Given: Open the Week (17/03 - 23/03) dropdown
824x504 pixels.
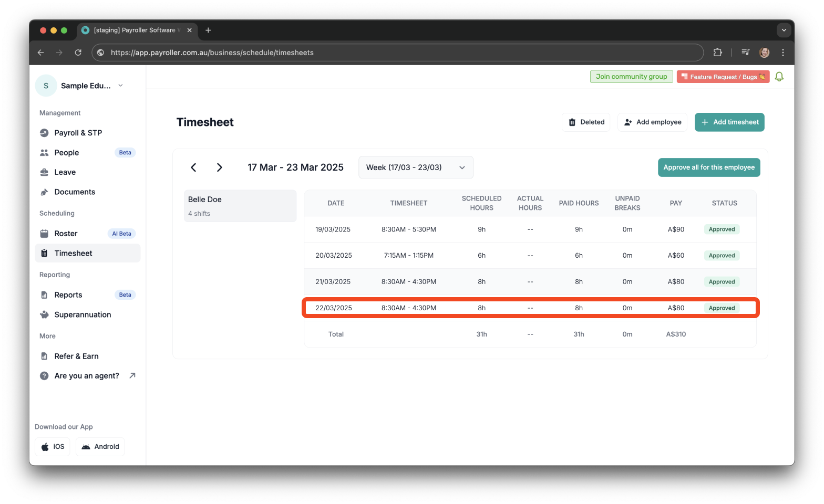Looking at the screenshot, I should (x=416, y=167).
